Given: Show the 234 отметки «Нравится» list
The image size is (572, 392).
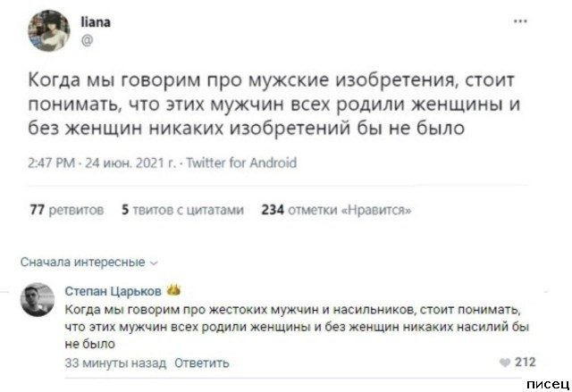Looking at the screenshot, I should tap(335, 210).
